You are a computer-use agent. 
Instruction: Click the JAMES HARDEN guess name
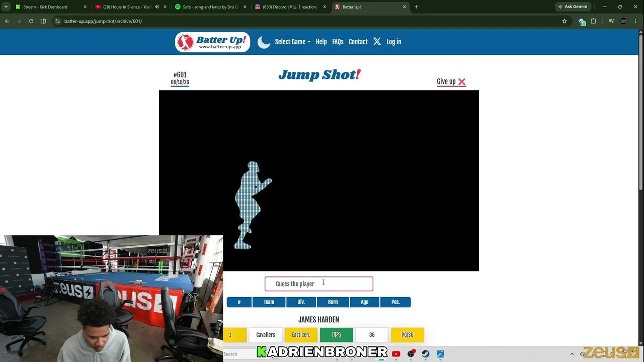318,320
